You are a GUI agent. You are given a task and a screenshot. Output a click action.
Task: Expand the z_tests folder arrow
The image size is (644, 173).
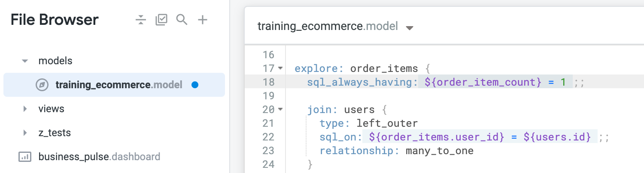(25, 133)
